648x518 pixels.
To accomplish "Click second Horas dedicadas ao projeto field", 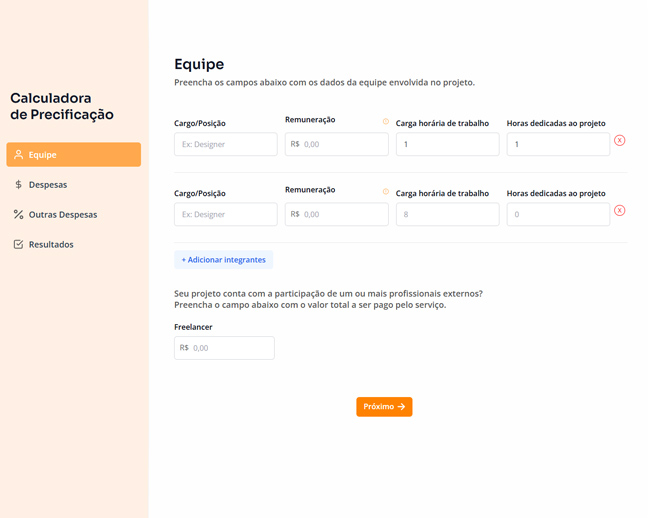I will 557,214.
